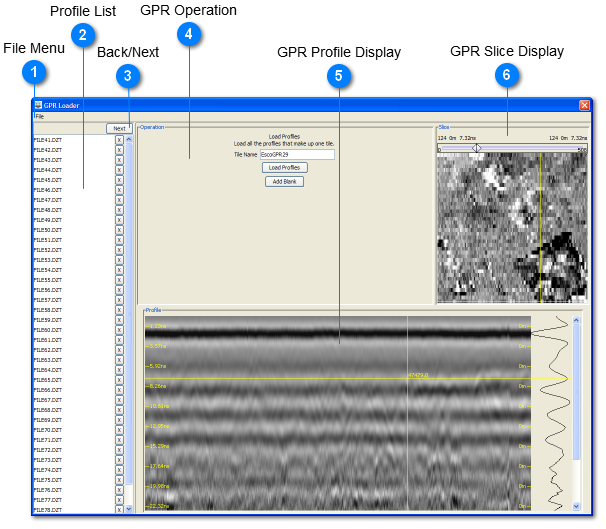This screenshot has height=529, width=606.
Task: Remove FILE50.DZT with its X button
Action: [119, 230]
